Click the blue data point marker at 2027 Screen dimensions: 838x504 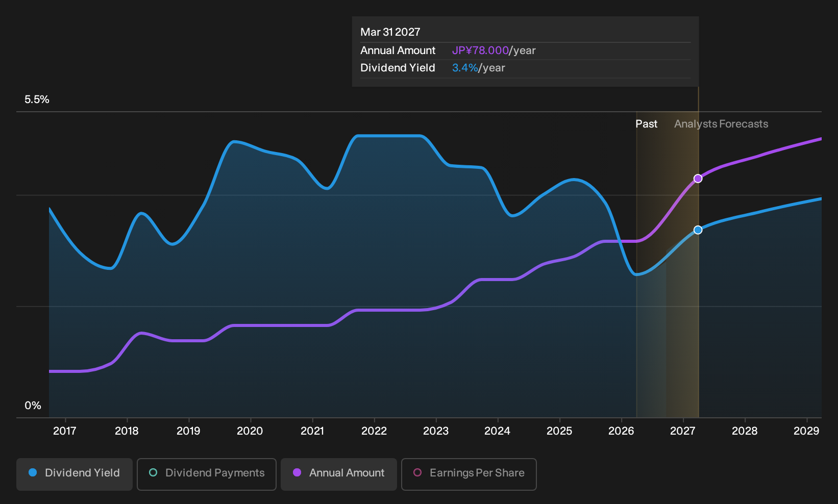tap(698, 230)
